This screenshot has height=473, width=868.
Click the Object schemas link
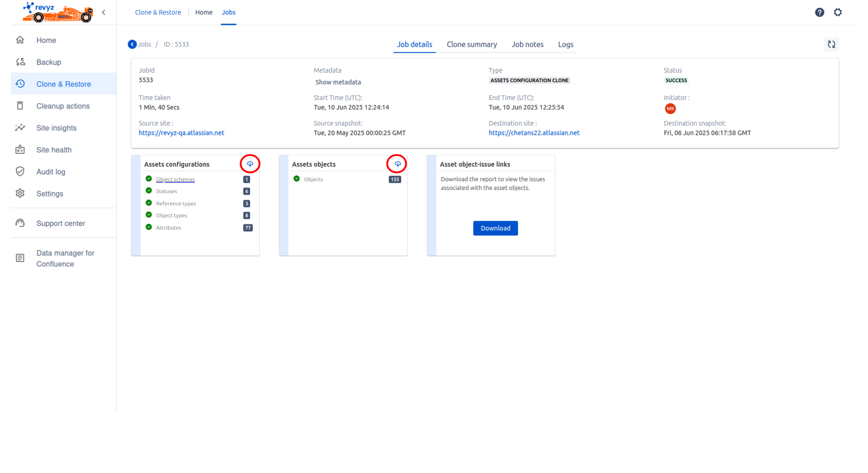pos(175,179)
